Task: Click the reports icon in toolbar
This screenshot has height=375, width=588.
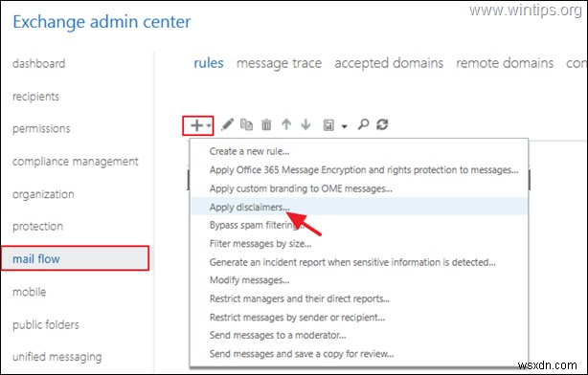Action: coord(328,125)
